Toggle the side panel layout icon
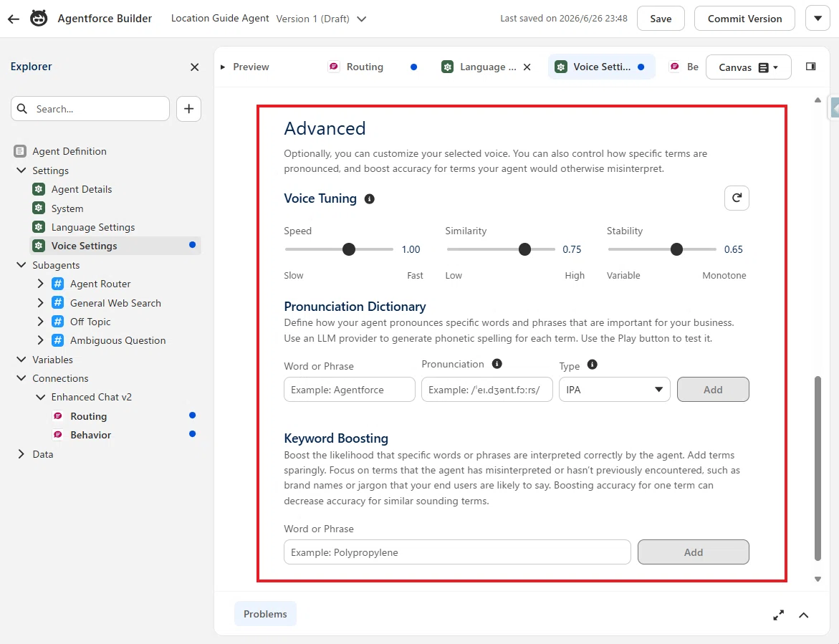This screenshot has height=644, width=839. click(810, 67)
